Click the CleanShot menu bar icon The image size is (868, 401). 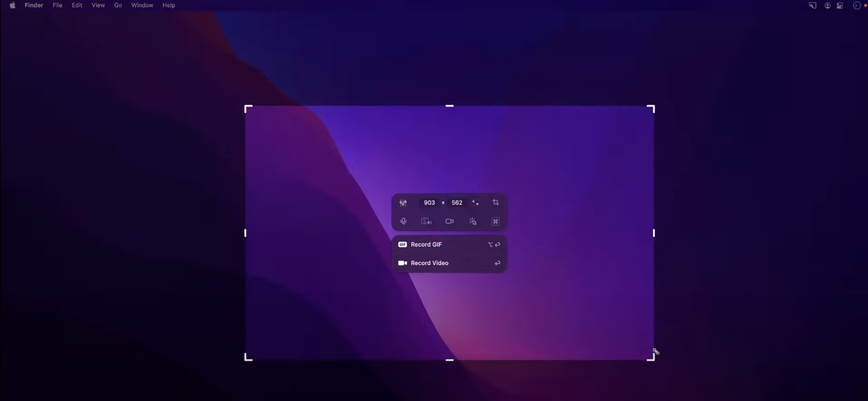coord(812,6)
